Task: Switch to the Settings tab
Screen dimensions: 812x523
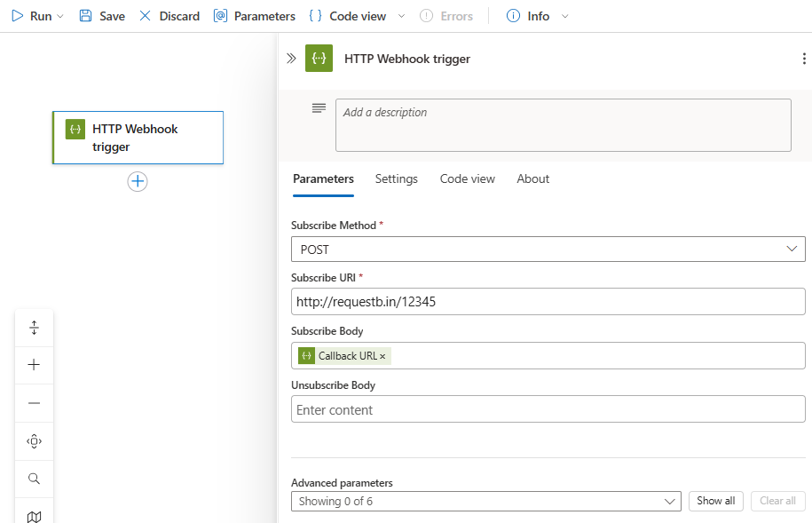Action: [396, 178]
